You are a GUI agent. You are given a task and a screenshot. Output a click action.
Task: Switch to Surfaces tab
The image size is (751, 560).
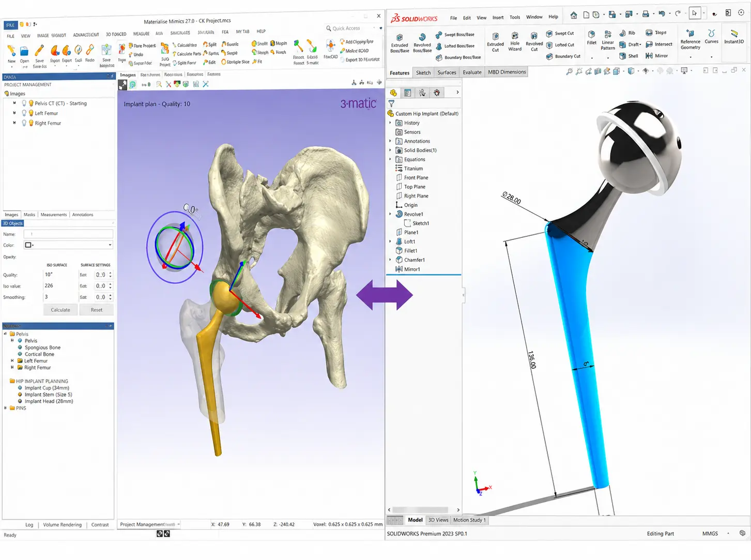point(447,72)
